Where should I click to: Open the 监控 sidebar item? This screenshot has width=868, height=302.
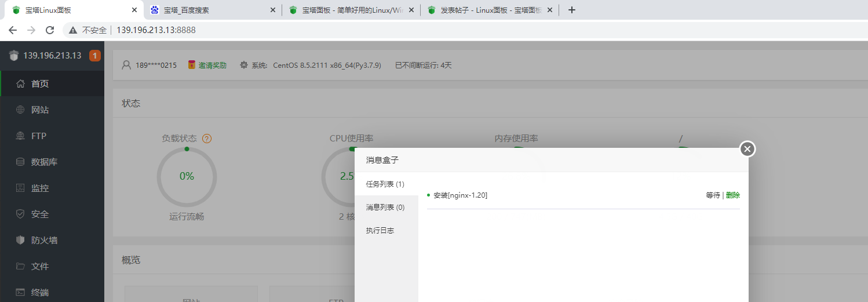click(52, 188)
